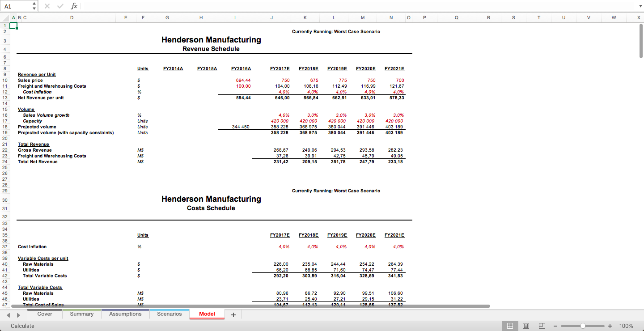Click the zoom in plus icon

(610, 326)
